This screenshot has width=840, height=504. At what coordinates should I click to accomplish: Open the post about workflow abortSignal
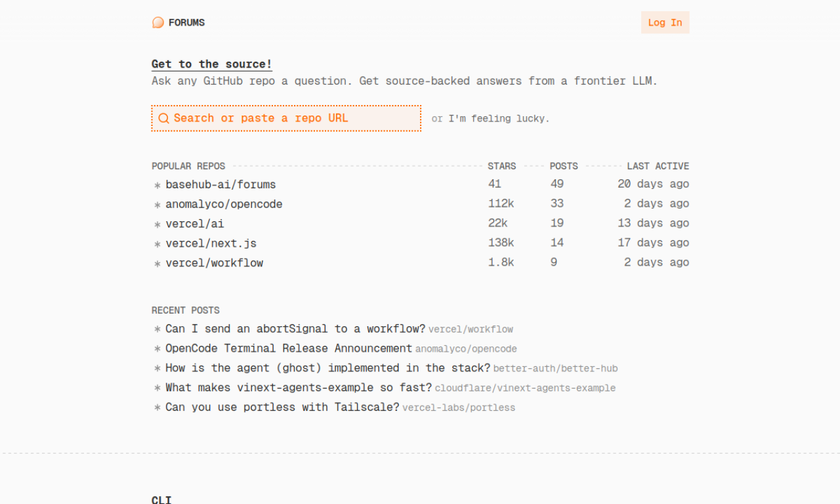295,329
